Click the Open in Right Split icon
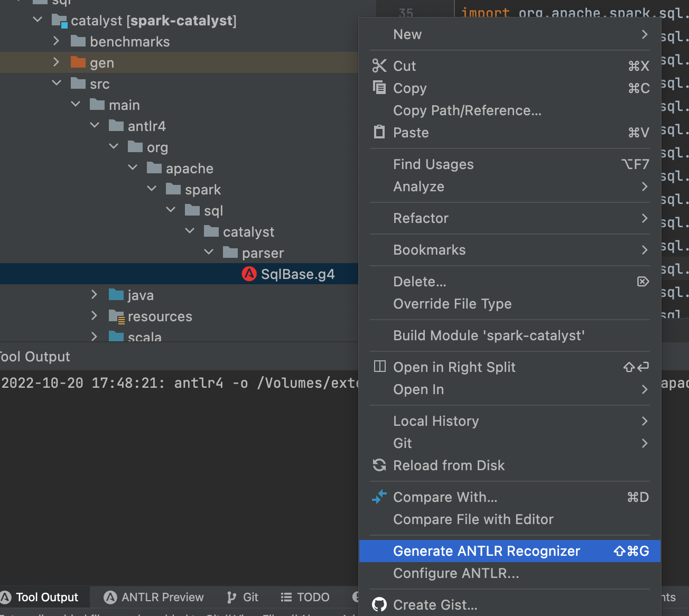The width and height of the screenshot is (689, 616). tap(379, 367)
